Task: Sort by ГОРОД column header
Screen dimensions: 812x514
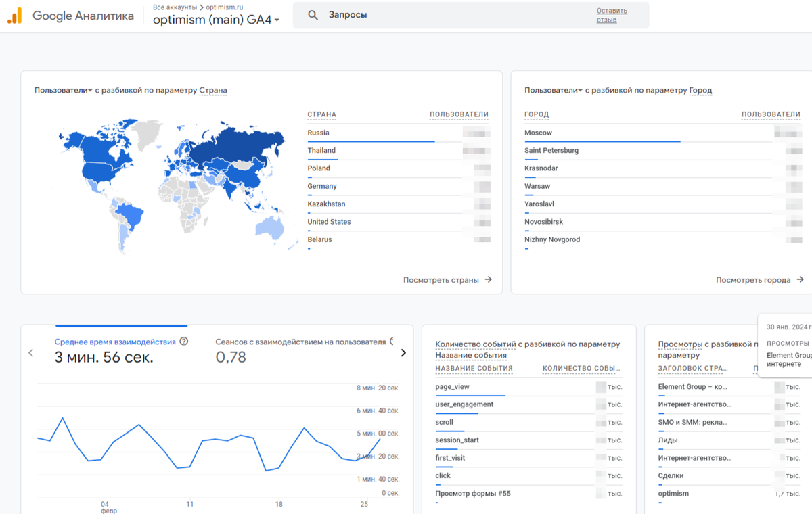Action: pos(537,114)
